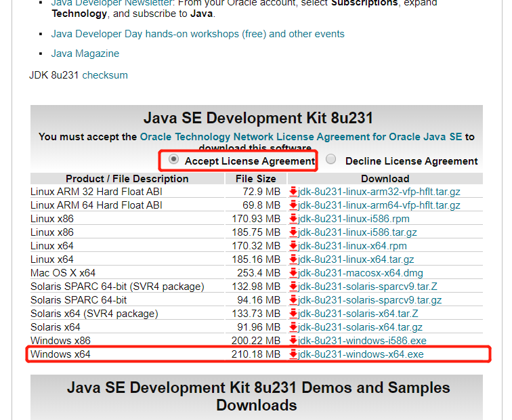Download jdk-8u231-linux-i586.rpm file
Image resolution: width=512 pixels, height=420 pixels.
pyautogui.click(x=354, y=219)
